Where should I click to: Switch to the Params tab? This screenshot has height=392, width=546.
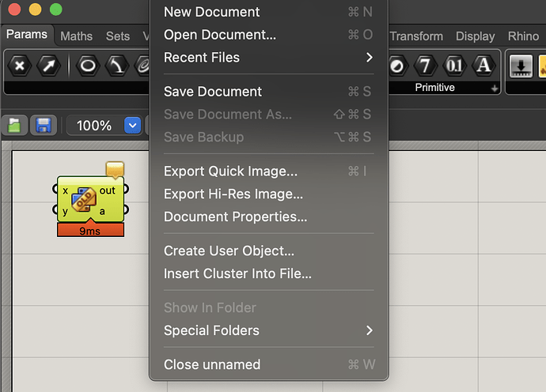(27, 35)
